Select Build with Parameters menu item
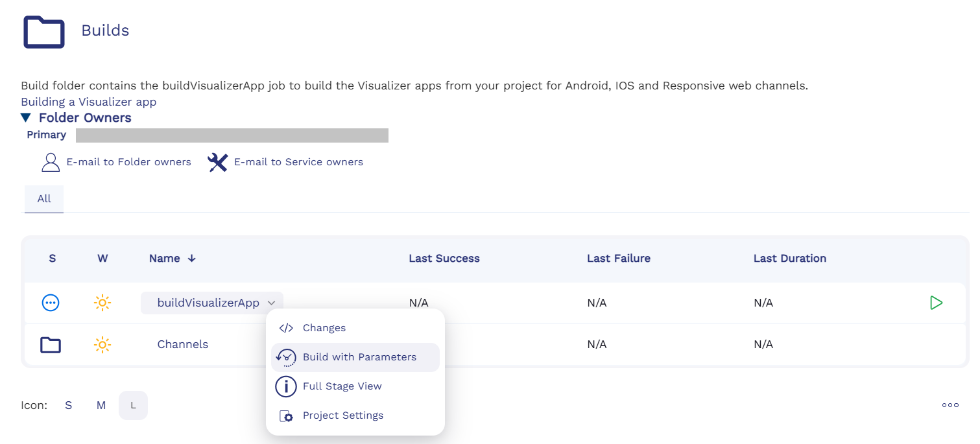The height and width of the screenshot is (444, 980). point(359,357)
